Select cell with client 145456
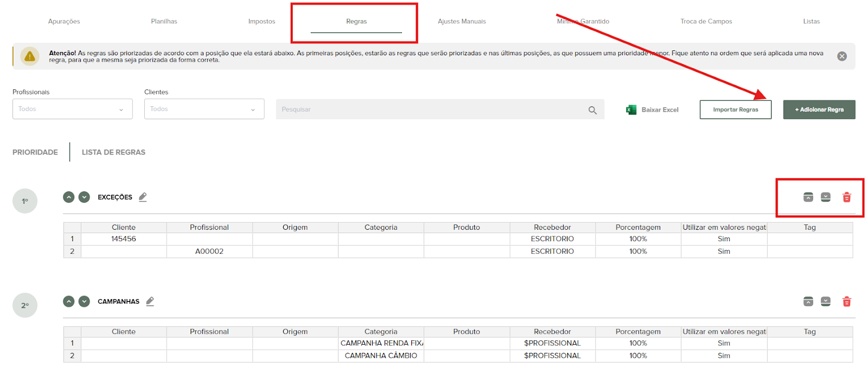The width and height of the screenshot is (868, 374). tap(124, 239)
